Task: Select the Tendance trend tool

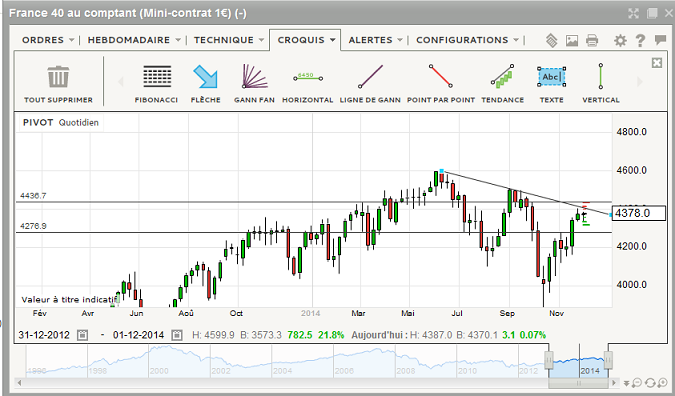Action: pyautogui.click(x=502, y=76)
